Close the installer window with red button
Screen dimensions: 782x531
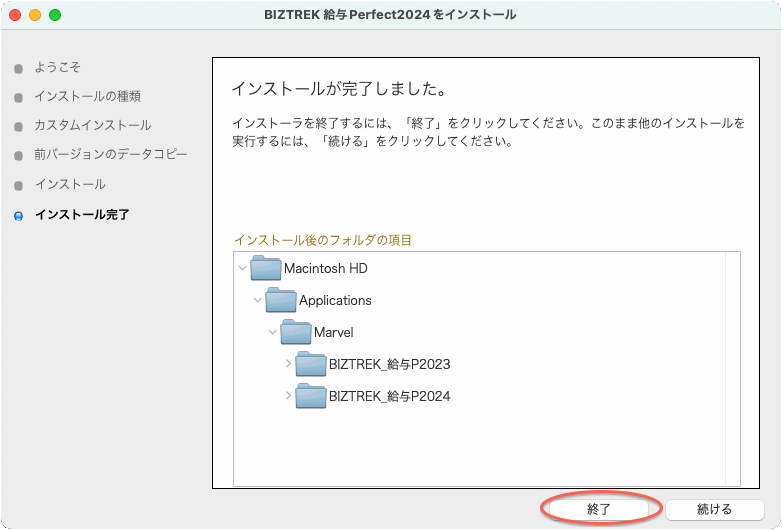tap(15, 15)
